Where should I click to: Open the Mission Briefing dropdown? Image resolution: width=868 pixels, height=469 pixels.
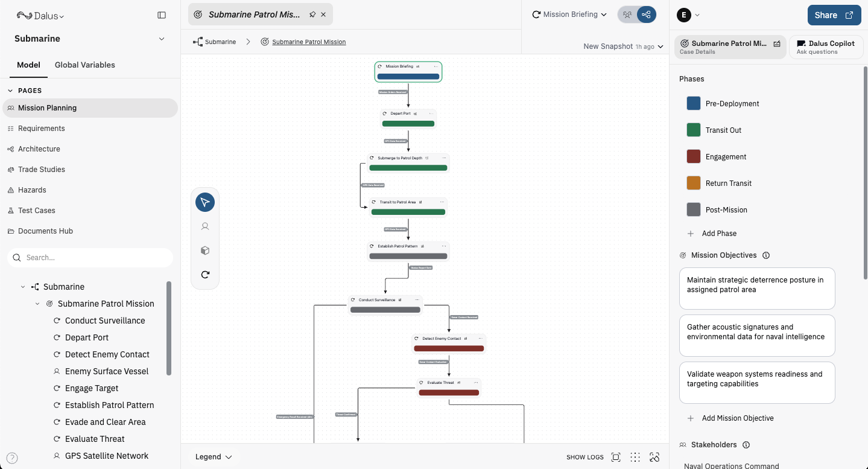click(x=569, y=14)
